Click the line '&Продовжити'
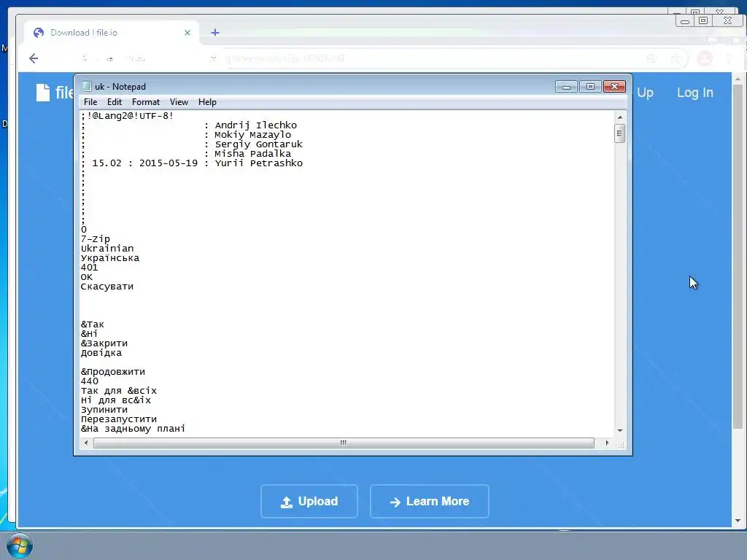 tap(113, 372)
